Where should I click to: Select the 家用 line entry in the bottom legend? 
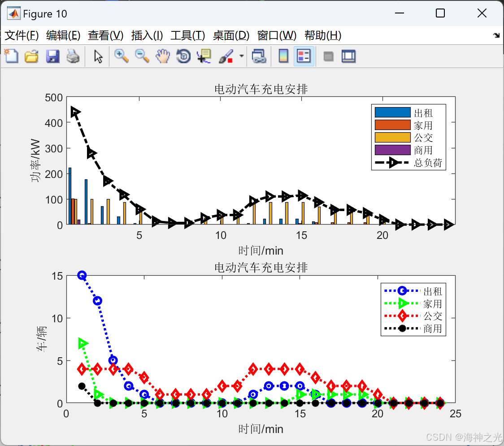pos(413,303)
